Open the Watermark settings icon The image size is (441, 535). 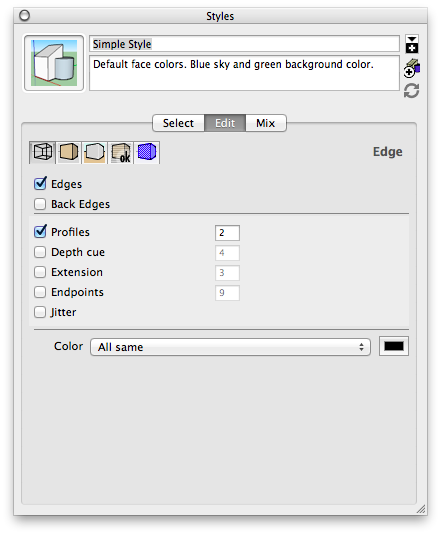coord(121,152)
